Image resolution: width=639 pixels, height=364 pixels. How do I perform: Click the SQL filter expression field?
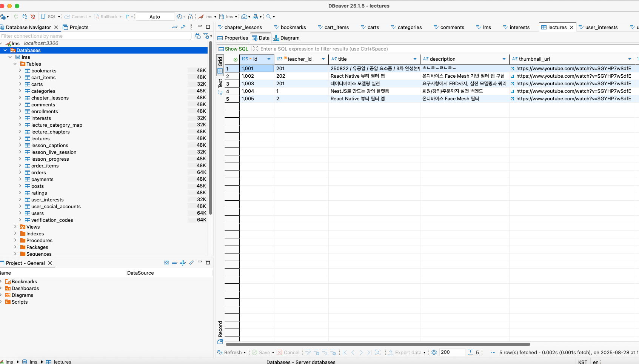(448, 49)
